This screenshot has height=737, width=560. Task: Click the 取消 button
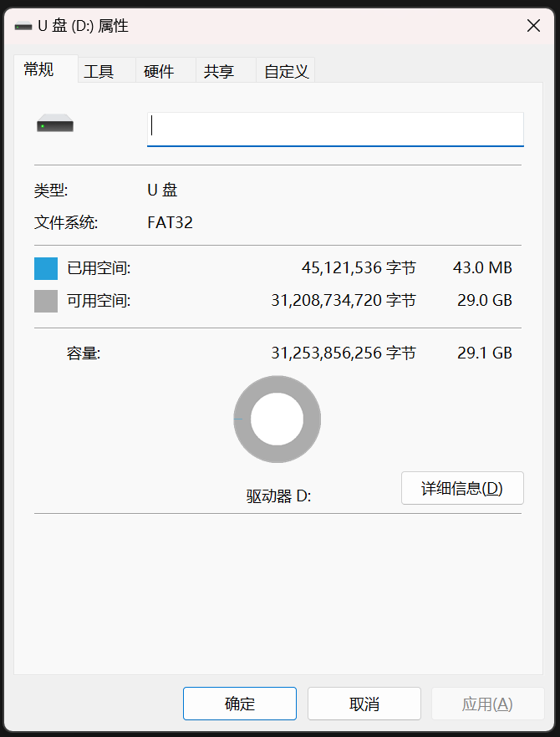(364, 704)
